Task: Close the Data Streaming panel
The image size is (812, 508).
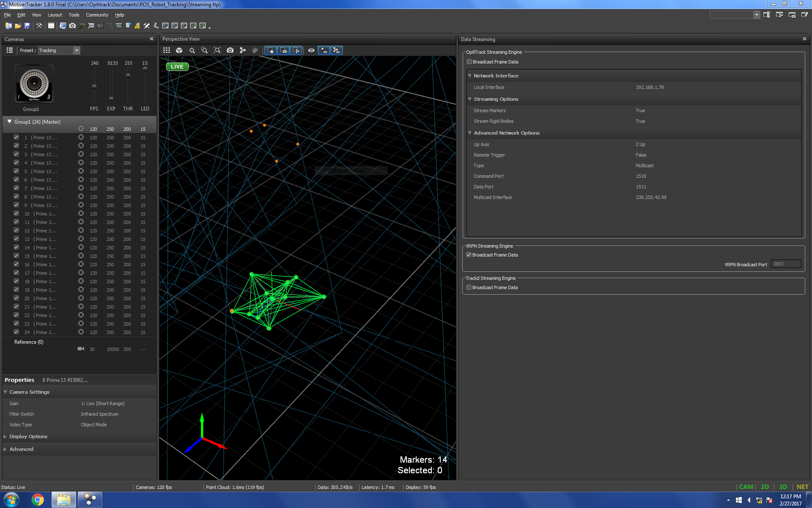Action: 804,39
